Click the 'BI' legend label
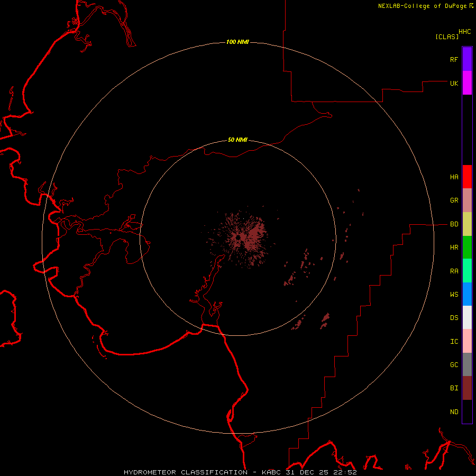This screenshot has width=476, height=476. point(454,388)
